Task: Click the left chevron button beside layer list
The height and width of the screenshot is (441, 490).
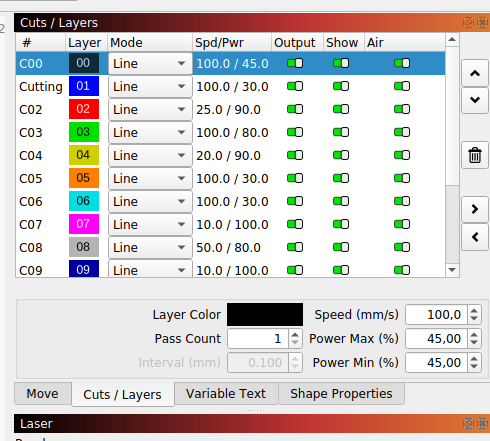Action: coord(475,237)
